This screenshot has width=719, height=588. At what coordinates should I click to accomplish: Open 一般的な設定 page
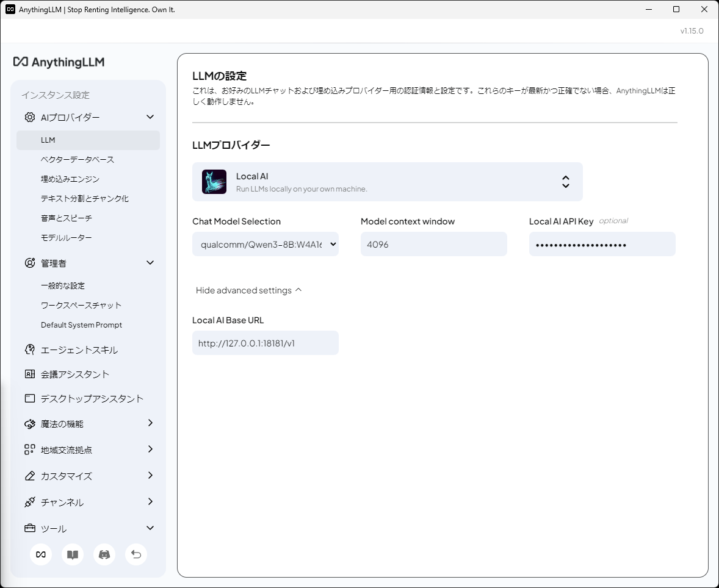tap(63, 285)
